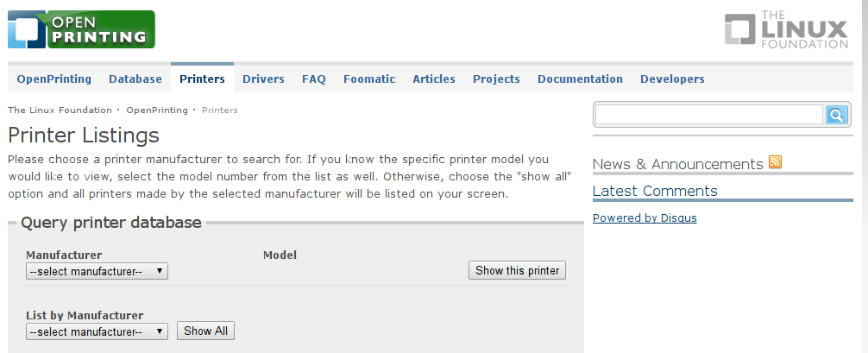Expand the List by Manufacturer dropdown

tap(97, 331)
